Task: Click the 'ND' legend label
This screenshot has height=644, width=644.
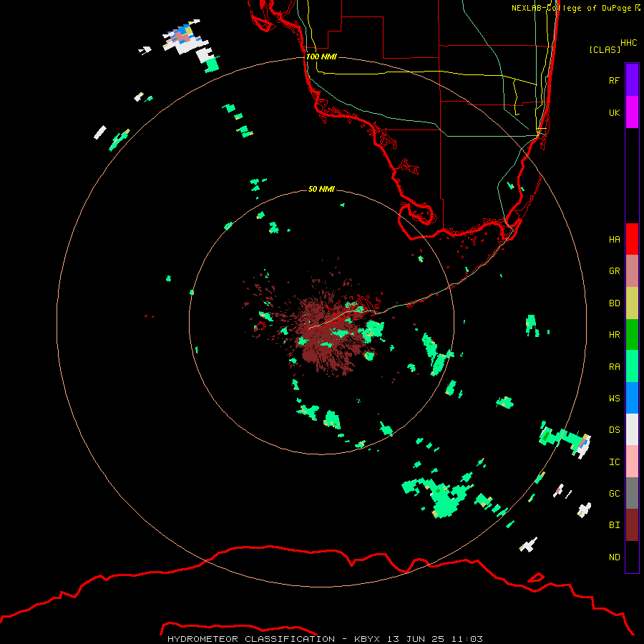Action: pyautogui.click(x=614, y=557)
